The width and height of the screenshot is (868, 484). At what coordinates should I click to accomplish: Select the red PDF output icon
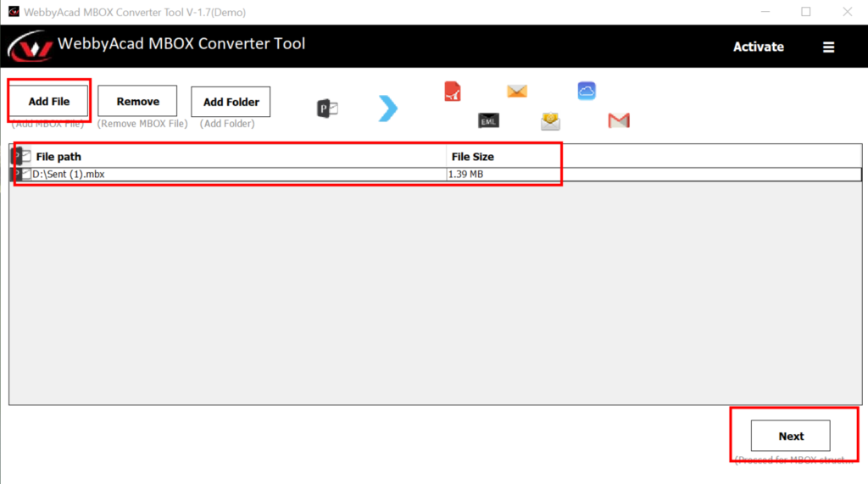[x=453, y=92]
